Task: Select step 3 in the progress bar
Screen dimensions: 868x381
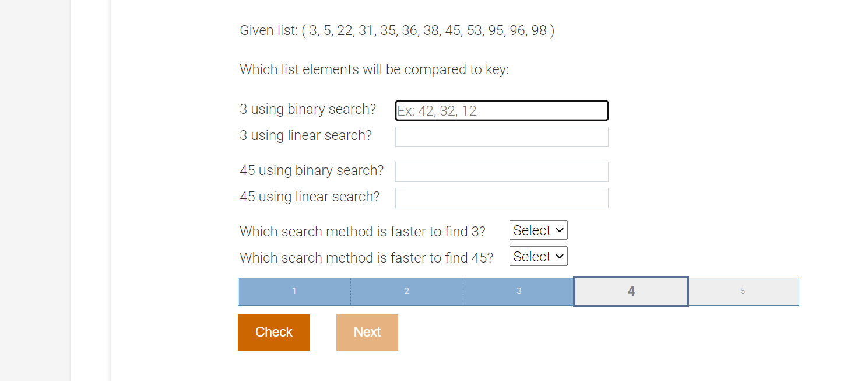Action: (x=518, y=291)
